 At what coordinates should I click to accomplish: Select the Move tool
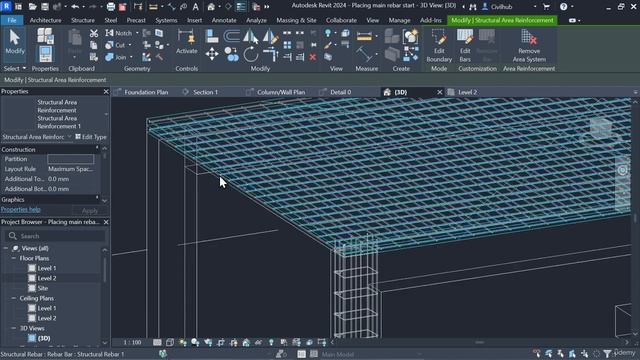pyautogui.click(x=212, y=54)
